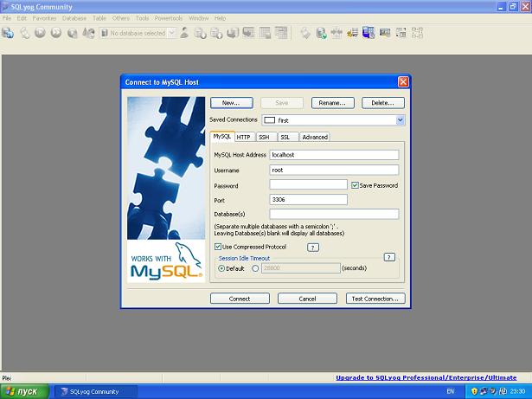Open the Database menu
Screen dimensions: 532x399
pos(74,18)
